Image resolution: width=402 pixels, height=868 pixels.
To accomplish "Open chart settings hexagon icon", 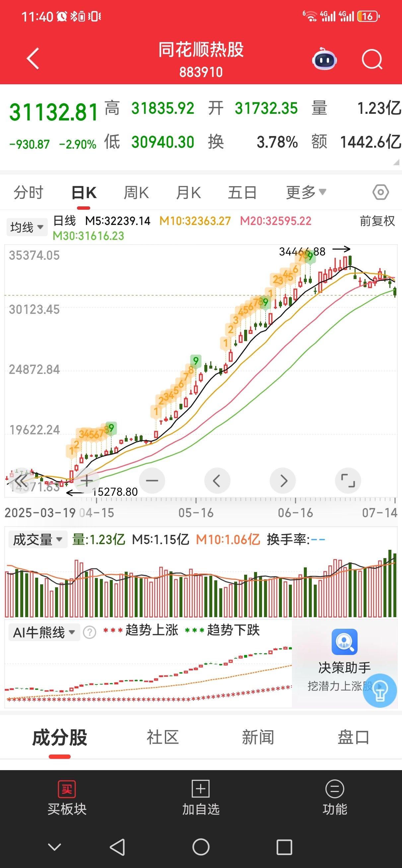I will 380,192.
